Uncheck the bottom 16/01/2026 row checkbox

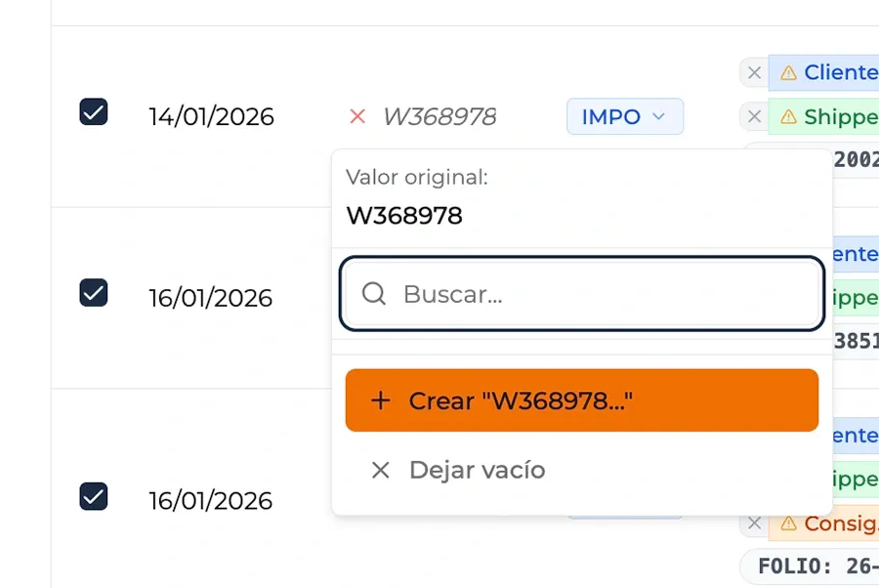[94, 496]
